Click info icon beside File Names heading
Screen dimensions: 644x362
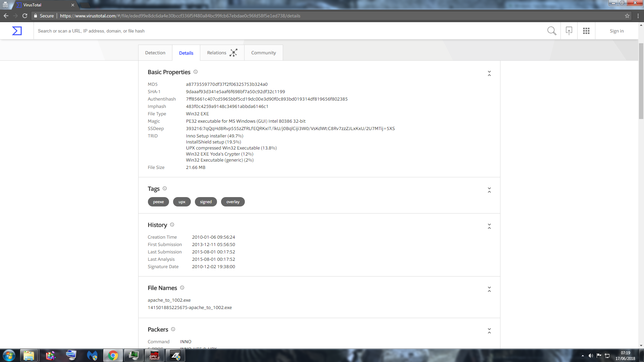182,288
